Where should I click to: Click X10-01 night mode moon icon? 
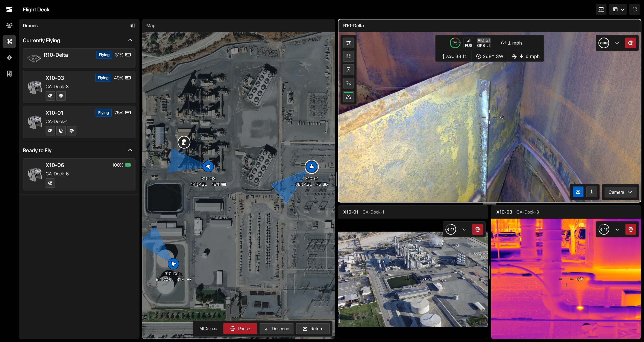[x=61, y=131]
